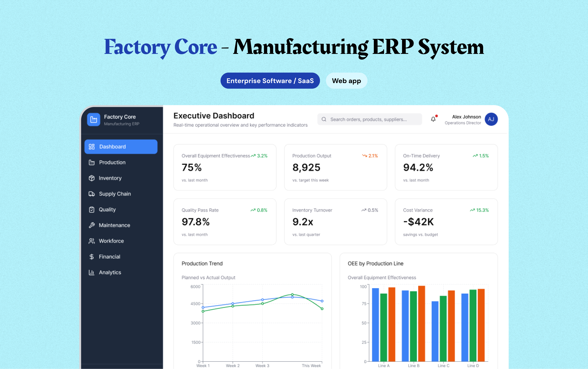
Task: Click the Production factory icon in sidebar
Action: click(92, 163)
